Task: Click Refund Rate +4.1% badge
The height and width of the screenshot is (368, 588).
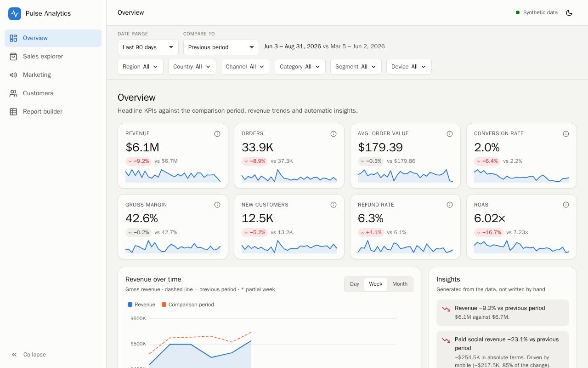Action: coord(371,233)
